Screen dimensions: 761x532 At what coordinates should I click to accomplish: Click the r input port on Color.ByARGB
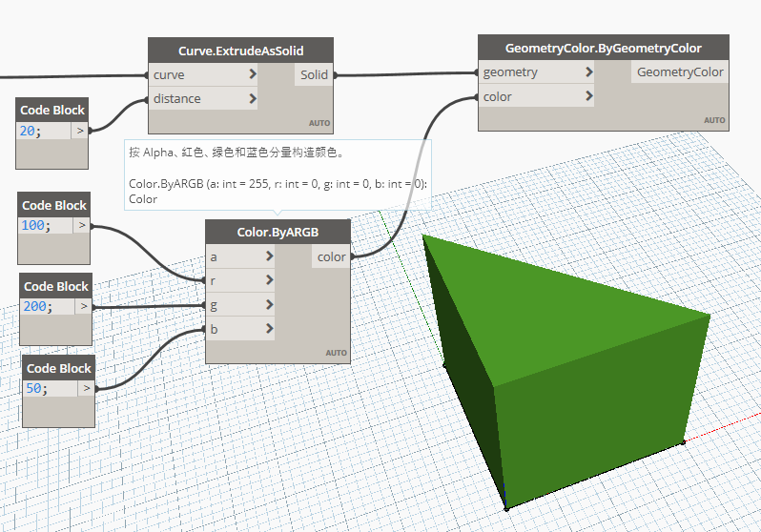pos(240,280)
